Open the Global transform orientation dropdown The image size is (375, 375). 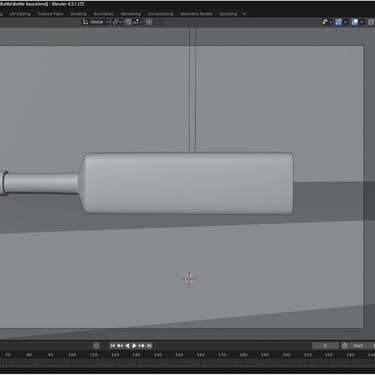[x=96, y=22]
